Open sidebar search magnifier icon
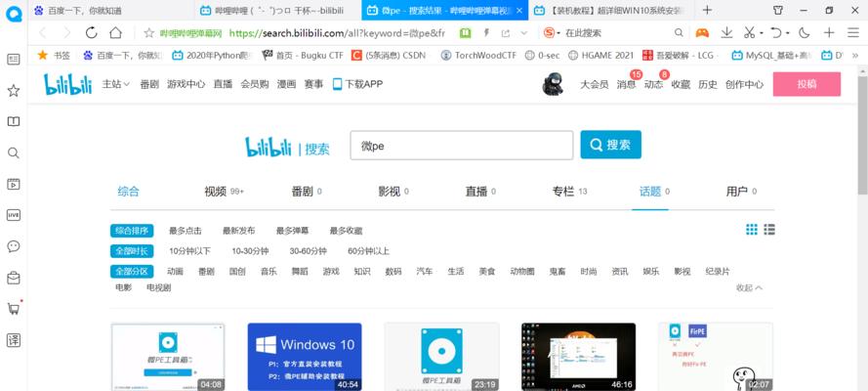Image resolution: width=868 pixels, height=391 pixels. point(14,152)
